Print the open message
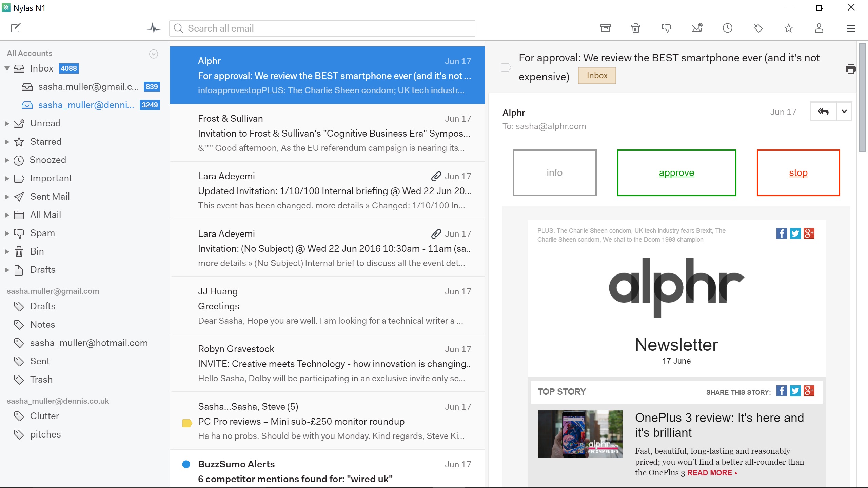The image size is (868, 488). click(x=850, y=69)
